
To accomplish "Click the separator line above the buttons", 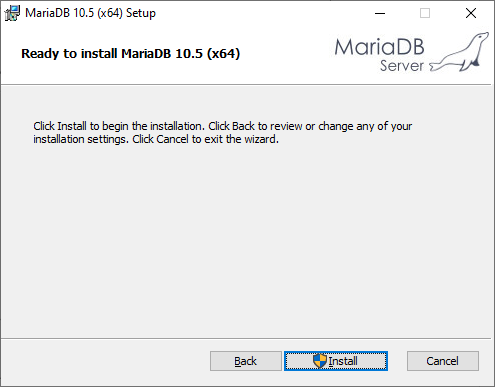I will (246, 339).
